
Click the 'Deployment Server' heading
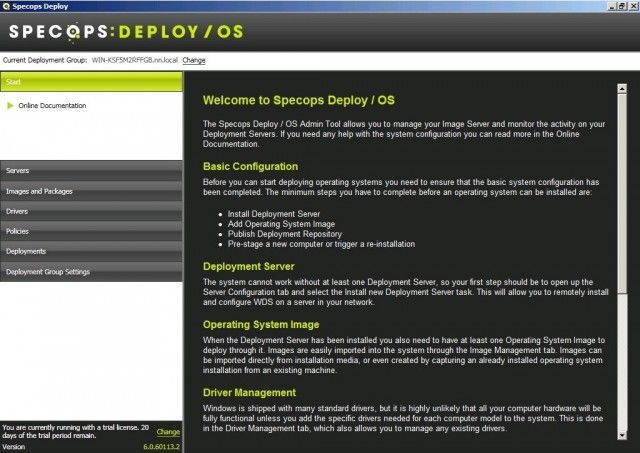click(249, 266)
